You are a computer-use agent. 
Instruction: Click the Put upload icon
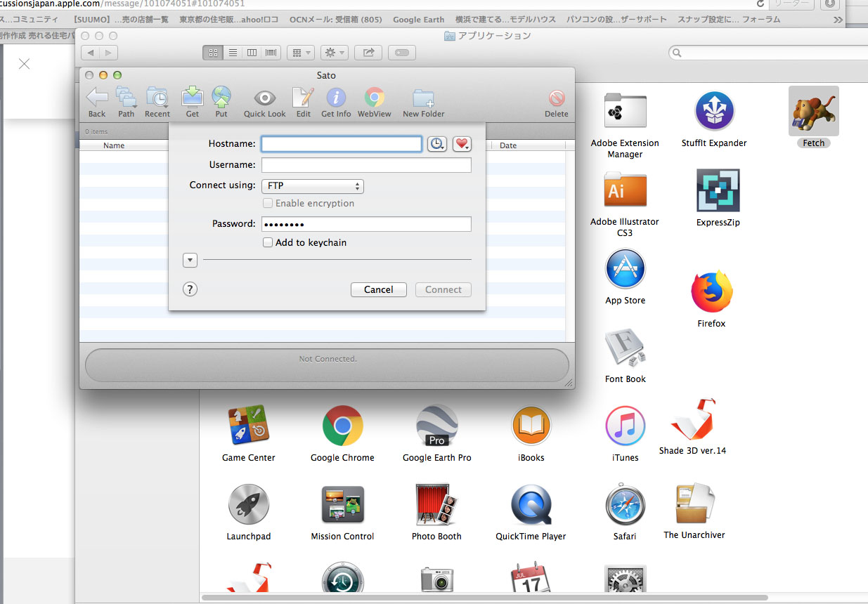[221, 97]
